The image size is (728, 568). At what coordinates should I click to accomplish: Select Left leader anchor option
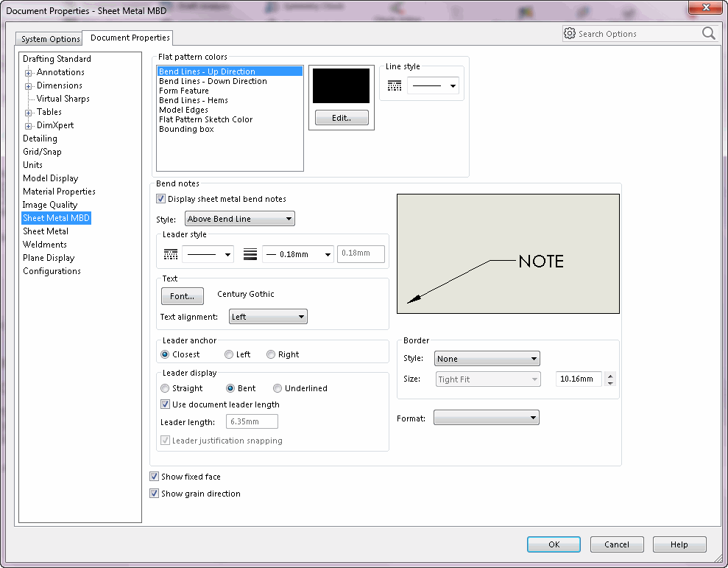click(228, 354)
